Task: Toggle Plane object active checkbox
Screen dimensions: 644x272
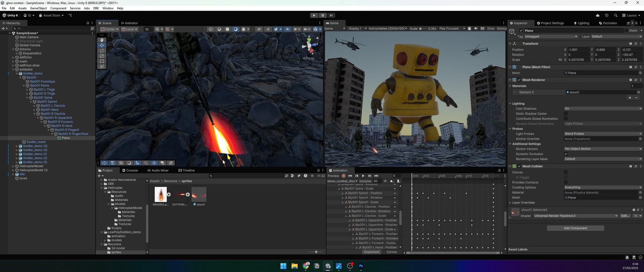Action: point(521,31)
